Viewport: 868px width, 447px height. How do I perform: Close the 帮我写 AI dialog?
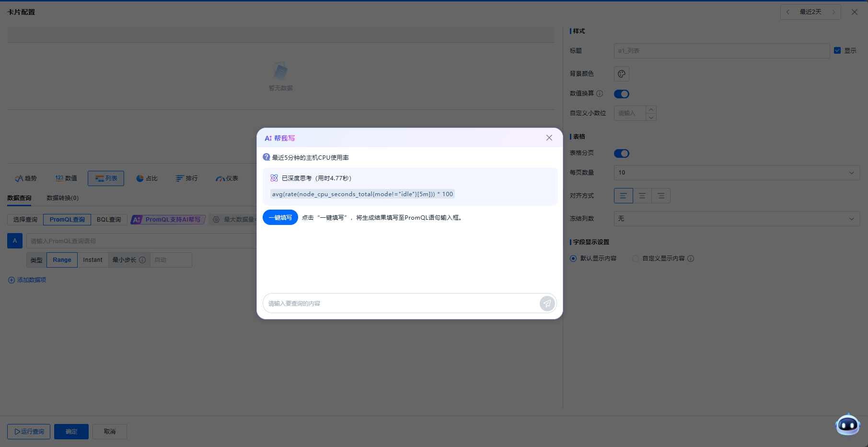point(549,138)
